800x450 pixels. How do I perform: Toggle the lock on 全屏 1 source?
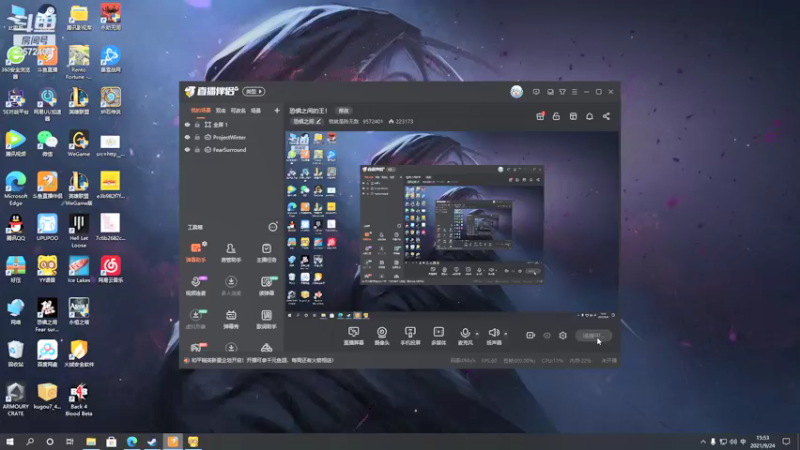click(197, 124)
